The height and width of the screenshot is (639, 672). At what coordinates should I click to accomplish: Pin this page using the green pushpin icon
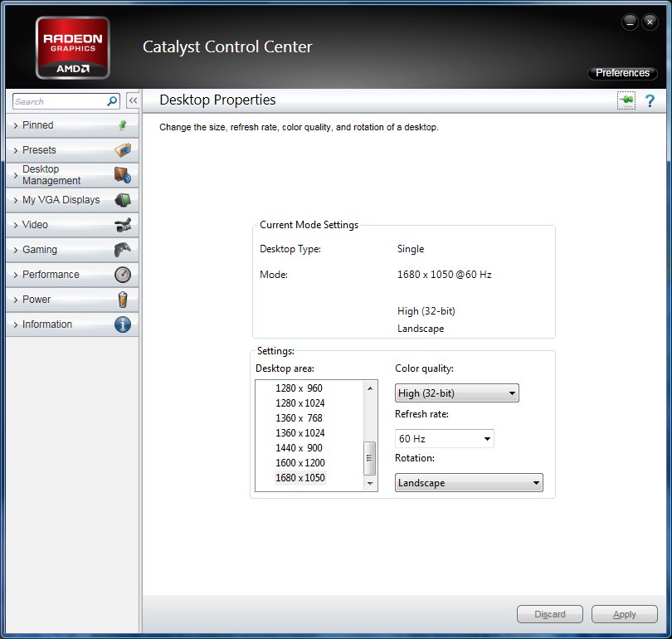click(x=626, y=100)
